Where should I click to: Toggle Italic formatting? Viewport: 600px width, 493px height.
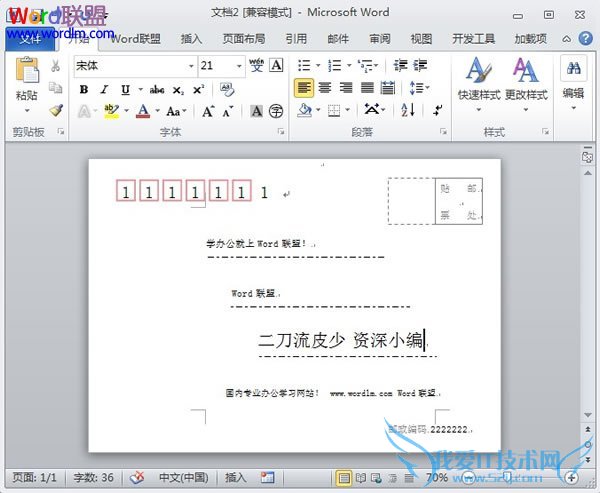(x=104, y=90)
